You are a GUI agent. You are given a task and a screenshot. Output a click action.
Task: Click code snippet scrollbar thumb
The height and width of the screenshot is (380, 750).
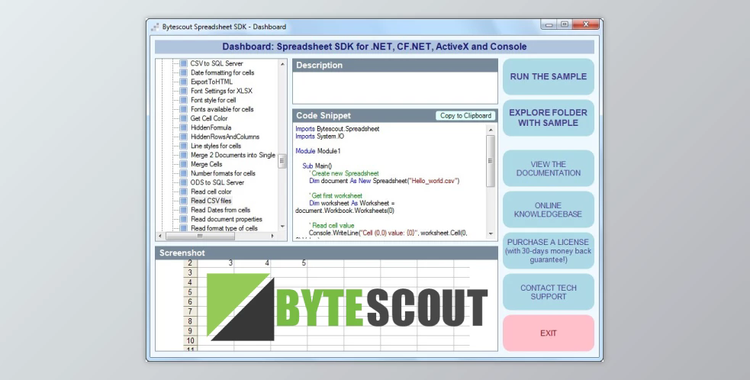coord(490,161)
